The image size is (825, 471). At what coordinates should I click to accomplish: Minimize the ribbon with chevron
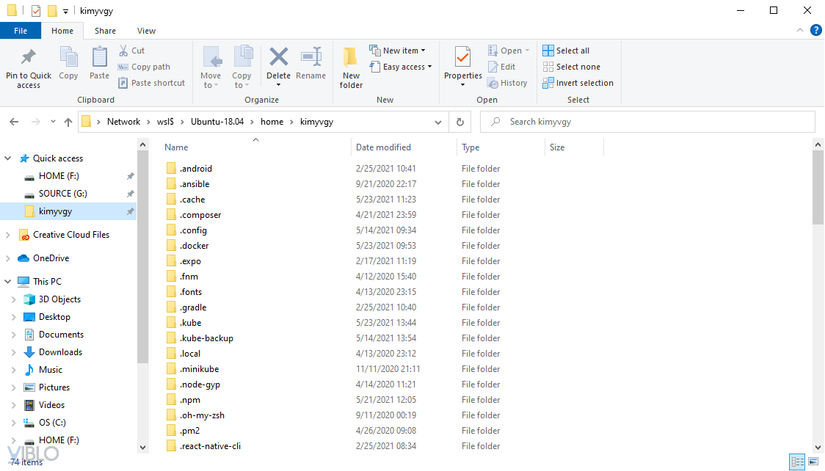click(x=800, y=31)
